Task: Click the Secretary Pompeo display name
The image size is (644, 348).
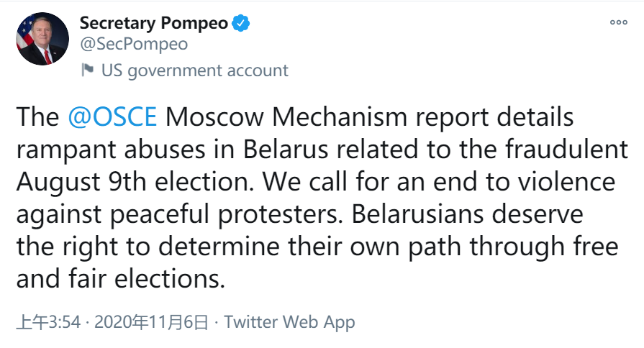Action: tap(154, 23)
